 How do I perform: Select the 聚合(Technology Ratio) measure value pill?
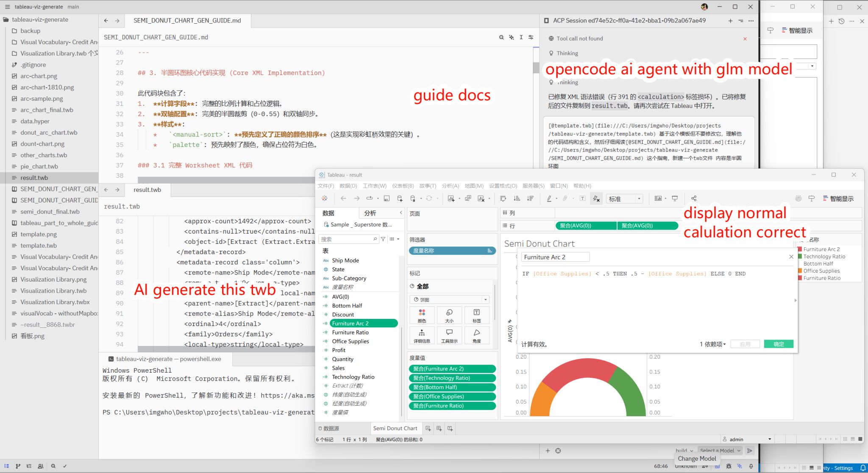452,378
